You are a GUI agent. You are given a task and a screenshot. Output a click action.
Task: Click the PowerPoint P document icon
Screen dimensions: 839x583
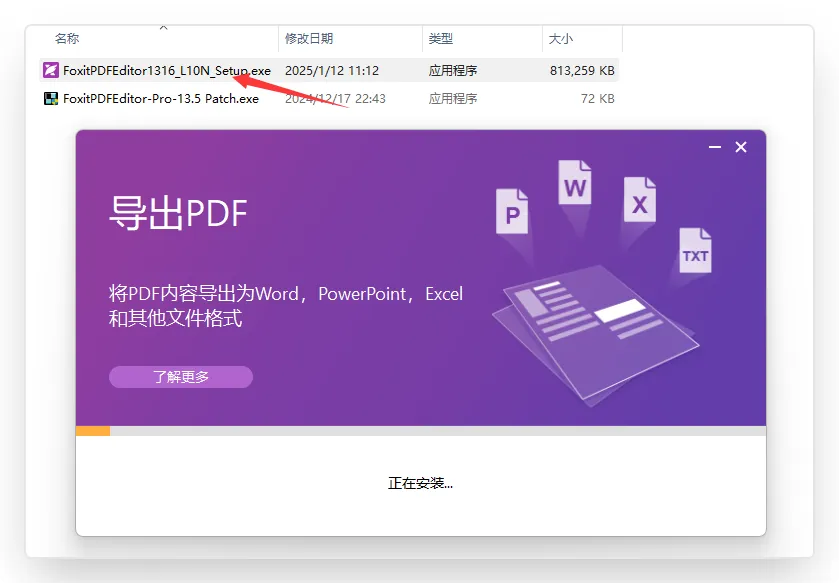click(x=512, y=211)
